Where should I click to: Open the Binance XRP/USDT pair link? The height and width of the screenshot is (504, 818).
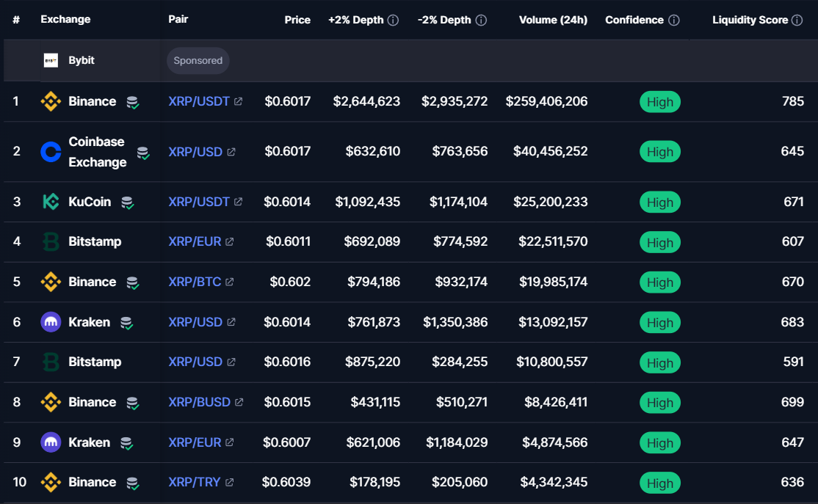[x=199, y=101]
